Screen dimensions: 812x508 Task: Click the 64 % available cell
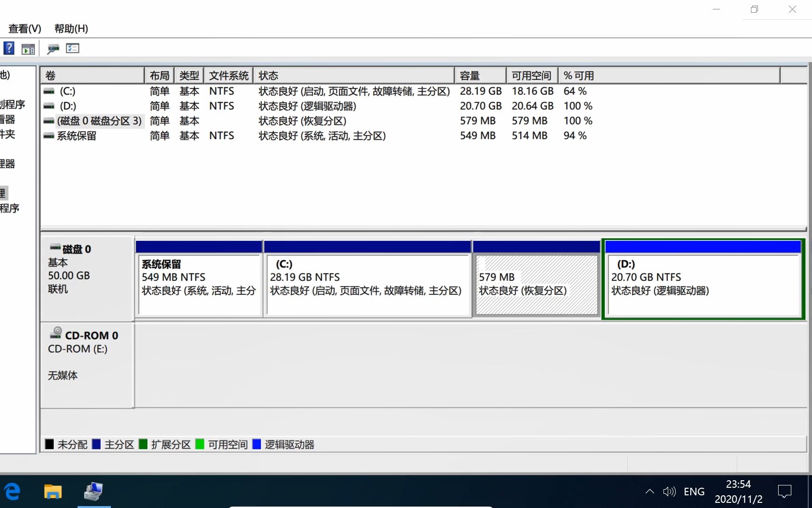(575, 91)
